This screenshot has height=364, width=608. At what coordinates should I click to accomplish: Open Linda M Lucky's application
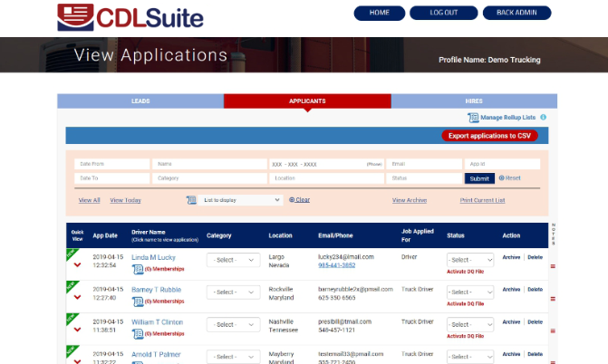pos(153,257)
